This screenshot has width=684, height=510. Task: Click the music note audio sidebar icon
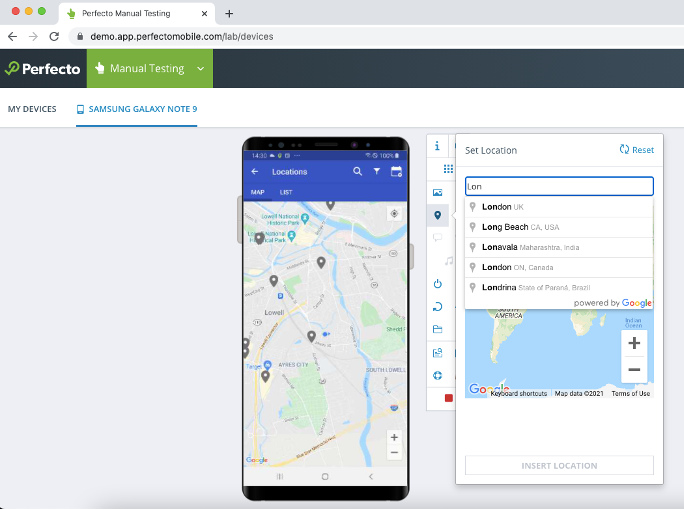coord(448,261)
